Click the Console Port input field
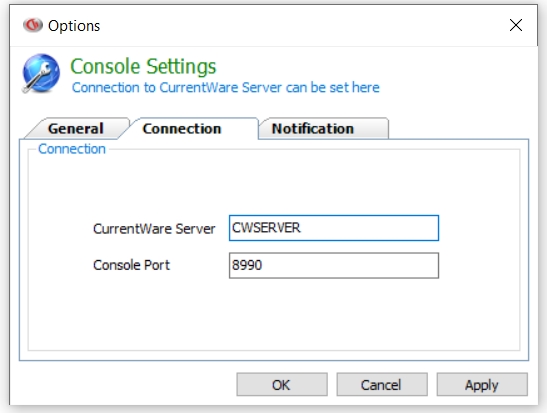This screenshot has height=413, width=547. 334,265
